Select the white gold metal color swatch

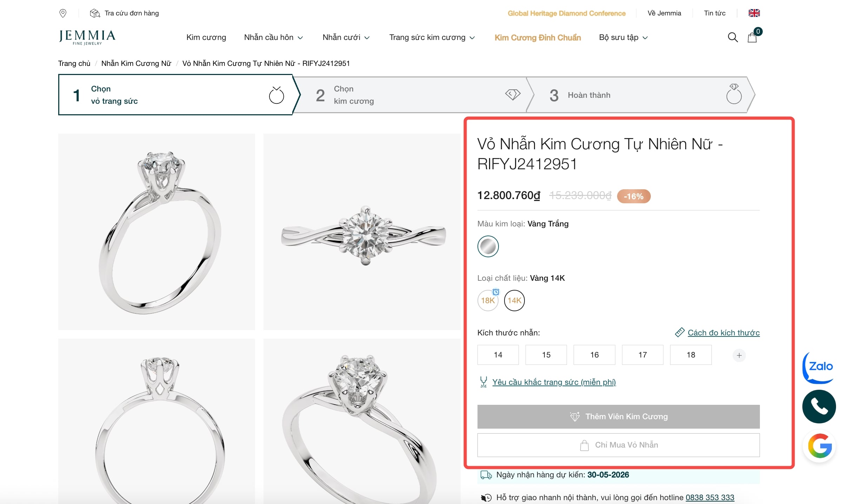488,246
